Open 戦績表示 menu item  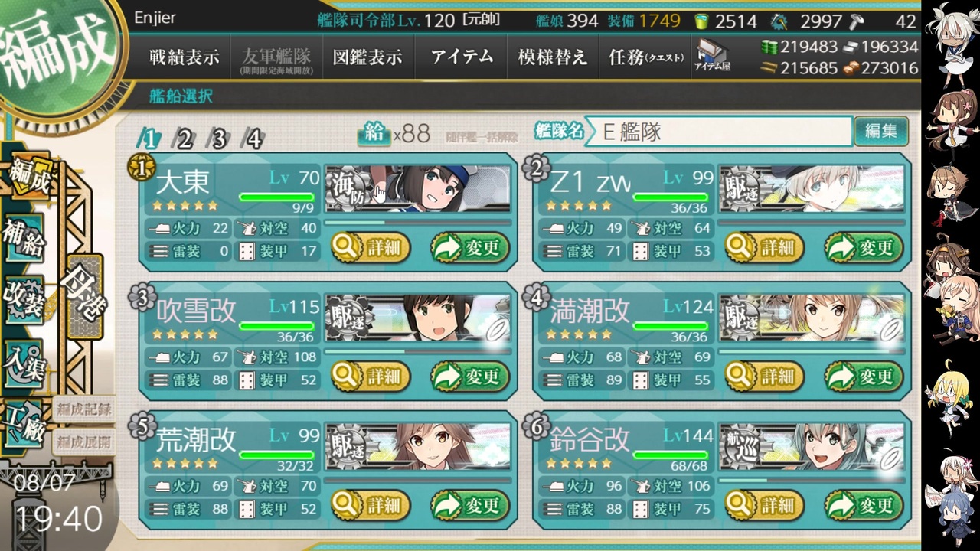coord(184,57)
